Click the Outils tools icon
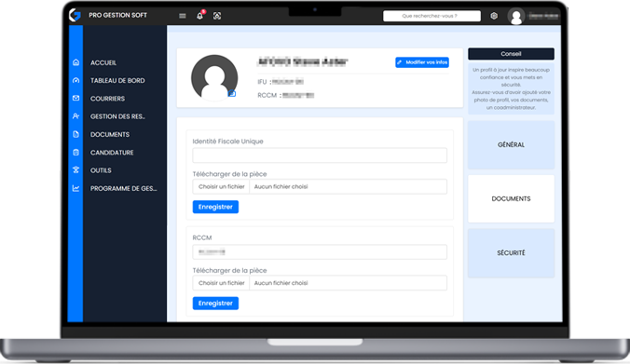 pos(75,169)
